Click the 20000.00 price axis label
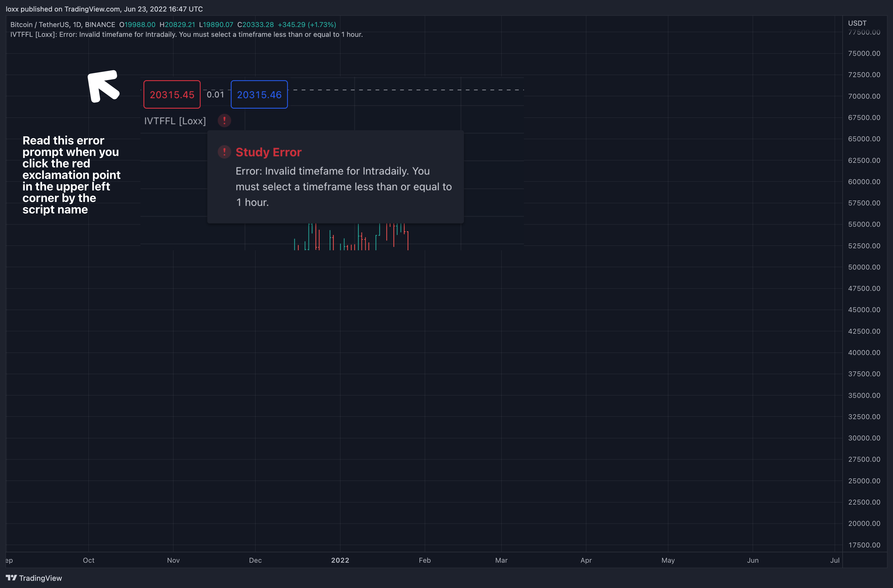Screen dimensions: 893x588 (864, 524)
